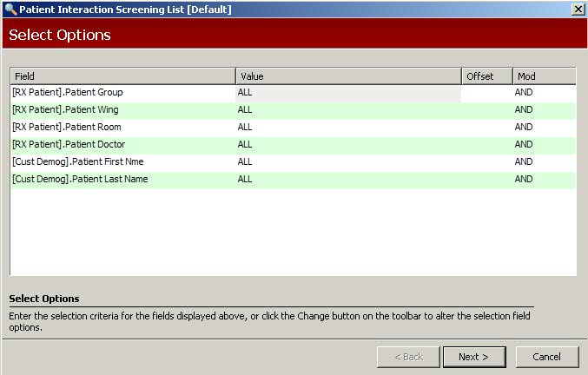
Task: Select the [Cust Demog].Patient Last Name row
Action: tap(293, 179)
